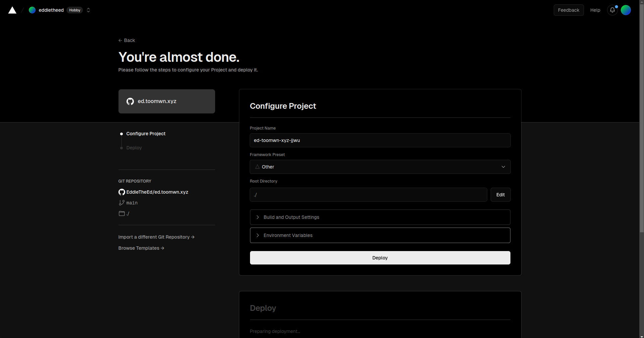Click the root directory folder icon
The image size is (644, 338).
(122, 213)
